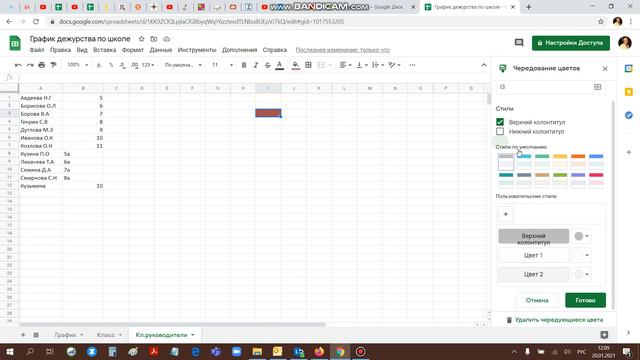
Task: Activate the paint format tool
Action: point(53,65)
